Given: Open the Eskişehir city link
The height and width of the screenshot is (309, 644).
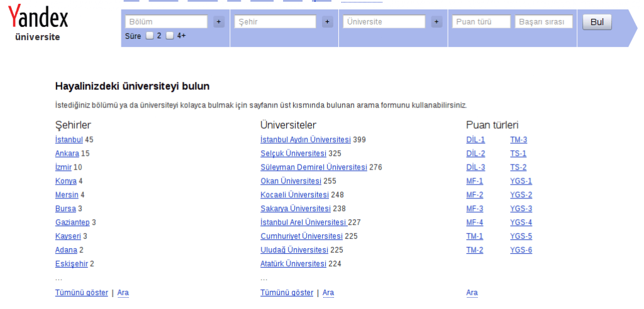Looking at the screenshot, I should click(72, 263).
